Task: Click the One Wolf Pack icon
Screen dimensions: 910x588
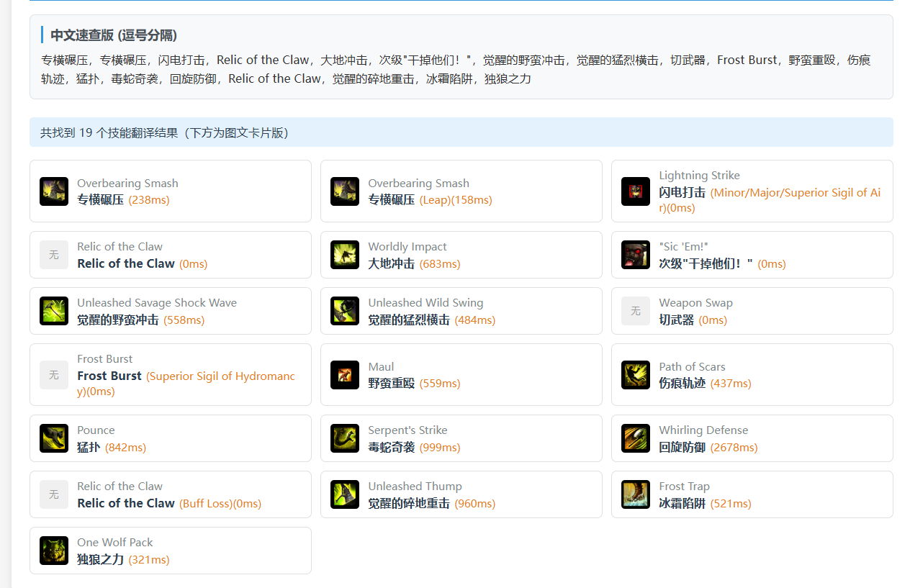Action: (53, 551)
